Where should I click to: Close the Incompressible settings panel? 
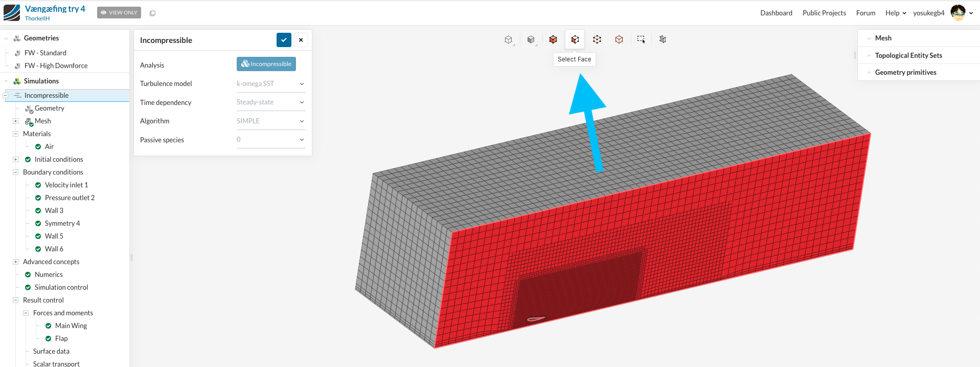click(x=301, y=40)
